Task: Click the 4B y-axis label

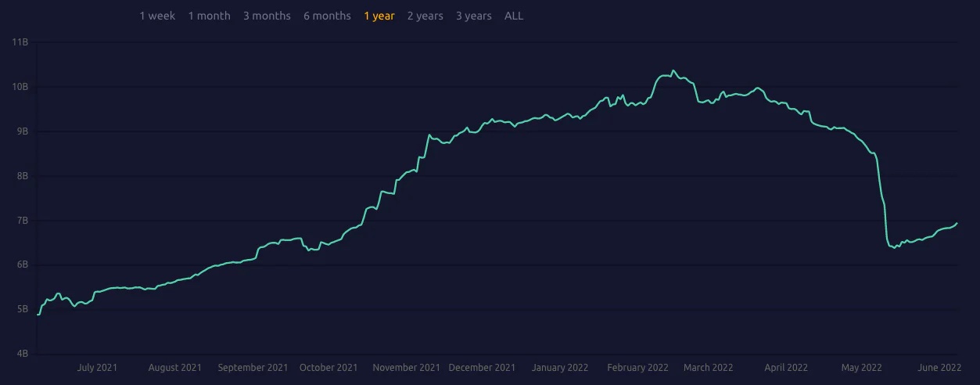Action: [x=22, y=354]
